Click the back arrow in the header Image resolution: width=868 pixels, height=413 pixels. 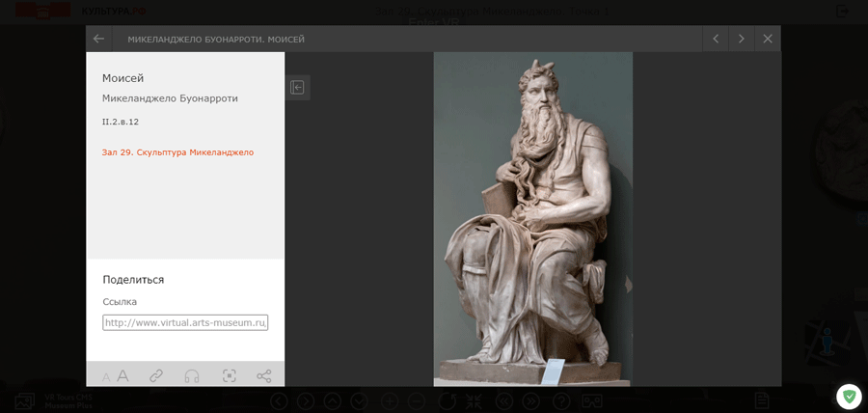pyautogui.click(x=98, y=39)
